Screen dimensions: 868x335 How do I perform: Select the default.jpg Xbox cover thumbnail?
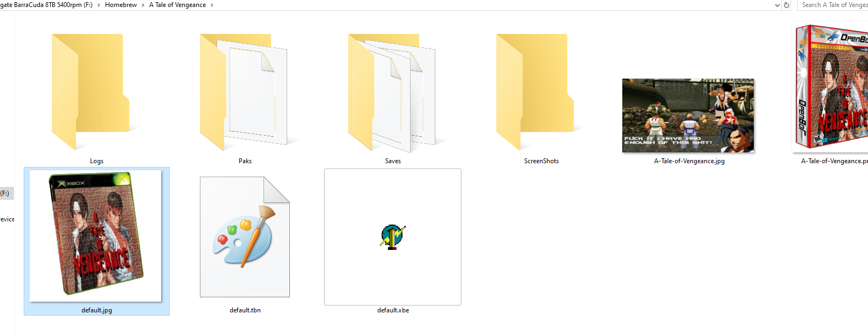tap(95, 235)
